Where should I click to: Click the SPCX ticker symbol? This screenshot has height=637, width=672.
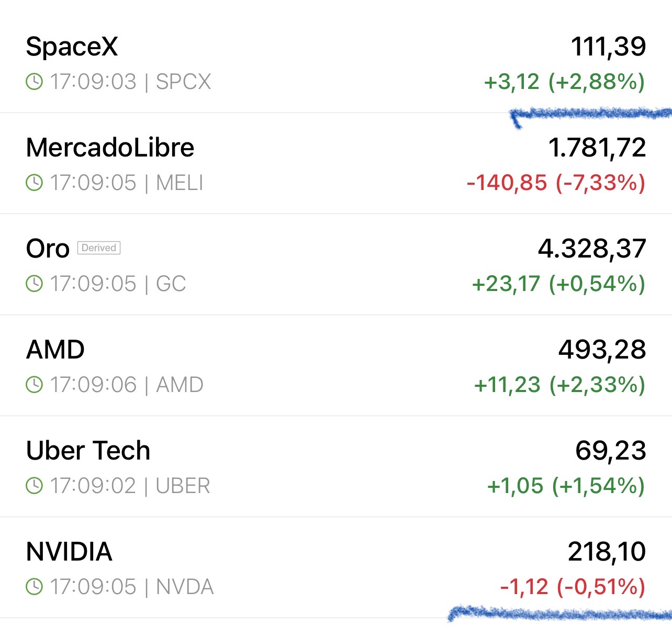pyautogui.click(x=184, y=82)
